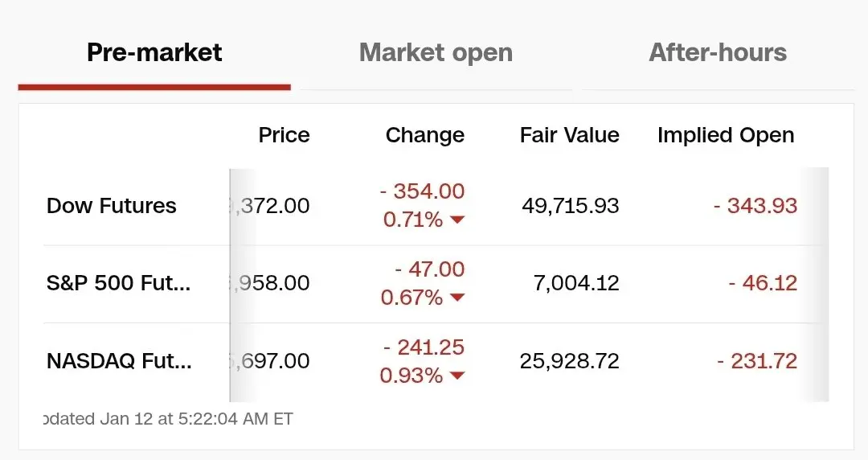Open the Market open tab
The width and height of the screenshot is (868, 460).
[x=436, y=53]
